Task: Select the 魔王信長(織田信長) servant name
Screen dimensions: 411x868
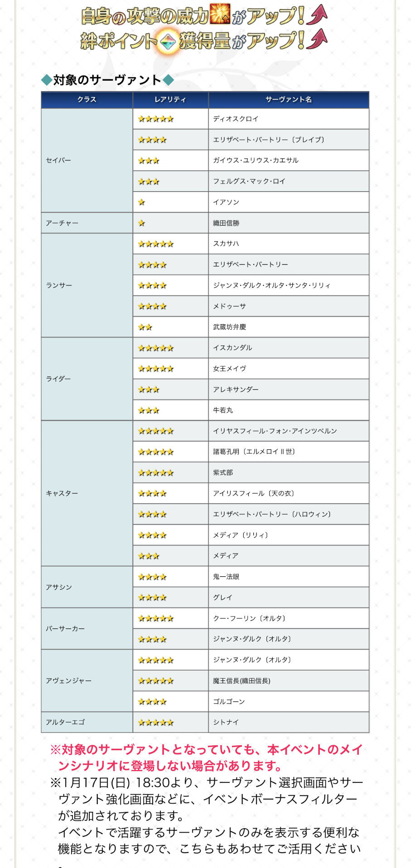Action: pyautogui.click(x=242, y=680)
